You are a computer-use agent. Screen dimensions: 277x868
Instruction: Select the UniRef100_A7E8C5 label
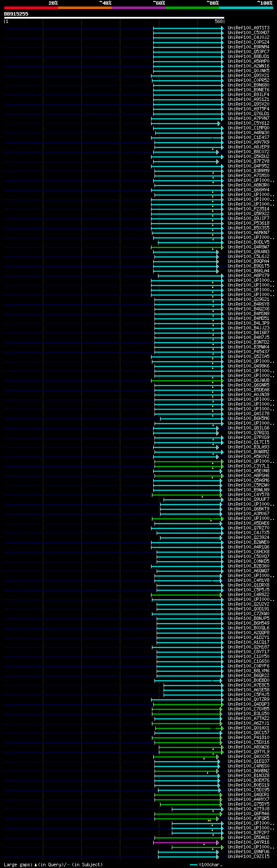tap(248, 685)
